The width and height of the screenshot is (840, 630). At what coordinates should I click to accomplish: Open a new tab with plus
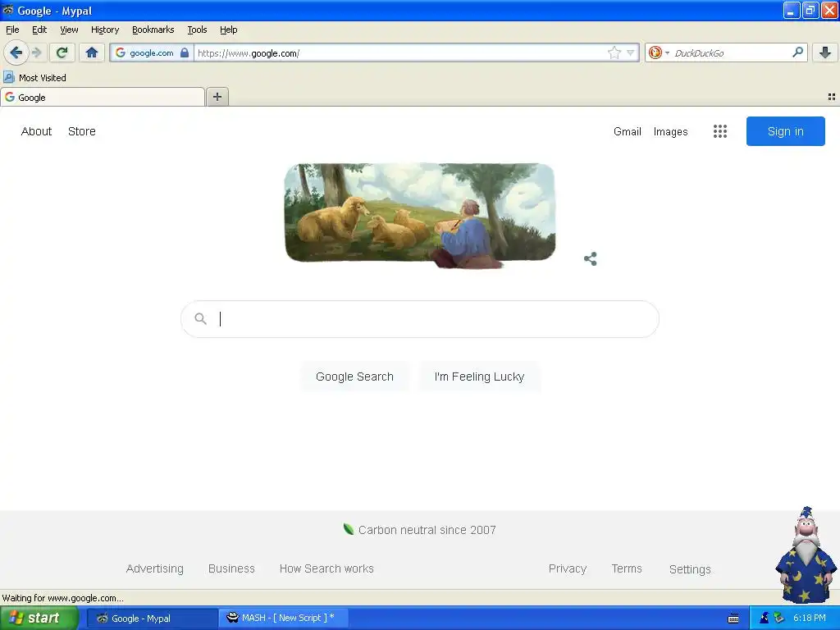tap(217, 97)
